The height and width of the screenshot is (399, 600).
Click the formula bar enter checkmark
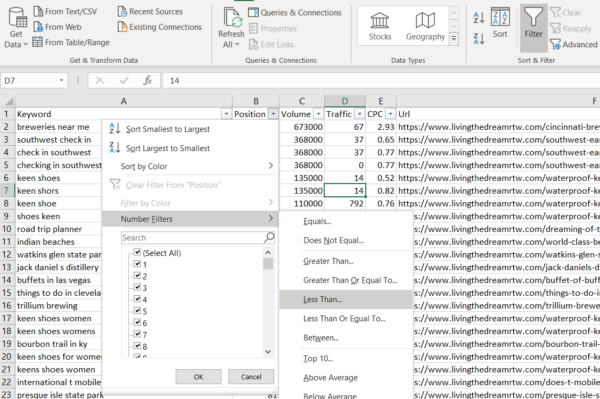coord(124,80)
